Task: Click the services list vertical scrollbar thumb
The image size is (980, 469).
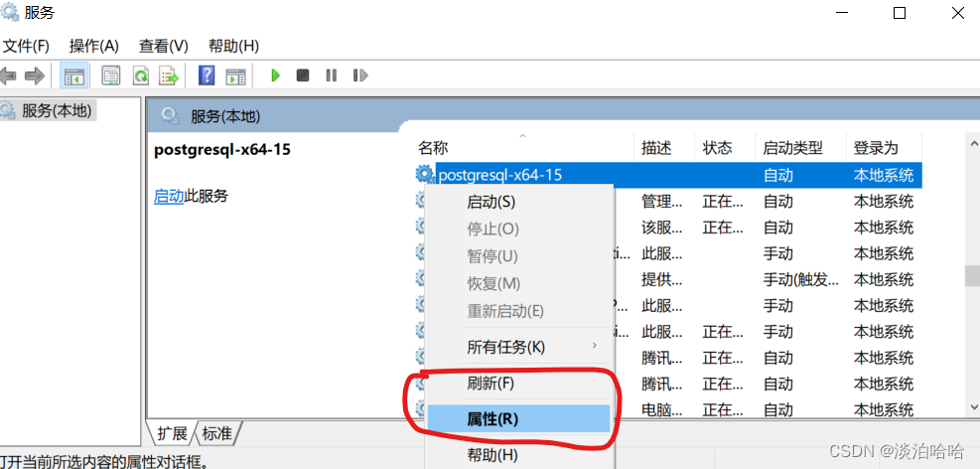Action: [972, 275]
